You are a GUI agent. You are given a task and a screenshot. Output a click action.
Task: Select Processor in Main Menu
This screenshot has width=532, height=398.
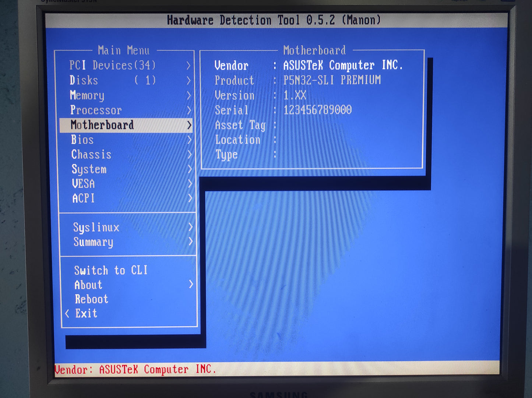point(96,110)
